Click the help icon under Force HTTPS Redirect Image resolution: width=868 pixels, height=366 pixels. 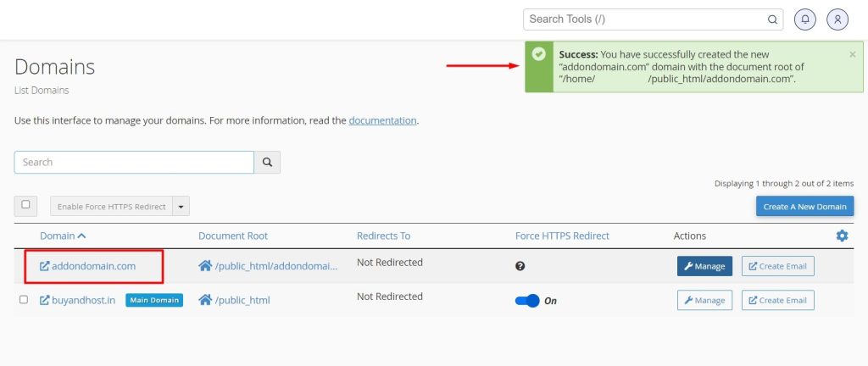pyautogui.click(x=520, y=266)
